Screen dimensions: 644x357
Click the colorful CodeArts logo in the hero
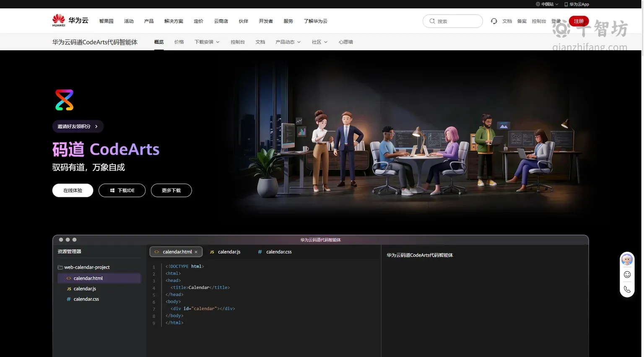64,100
